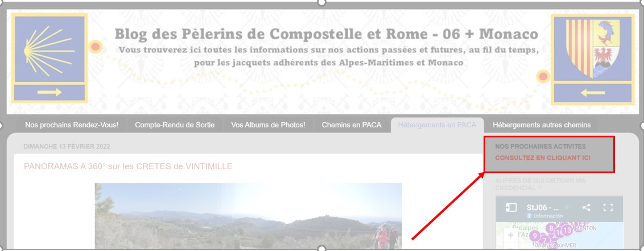Click the panorama photo of the crests

pyautogui.click(x=248, y=216)
